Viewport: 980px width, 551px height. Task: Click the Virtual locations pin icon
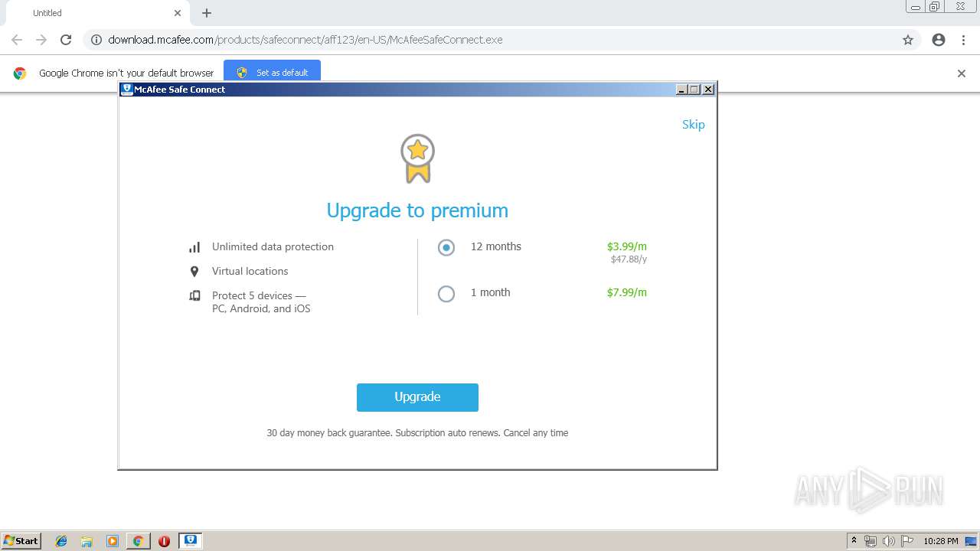[194, 272]
